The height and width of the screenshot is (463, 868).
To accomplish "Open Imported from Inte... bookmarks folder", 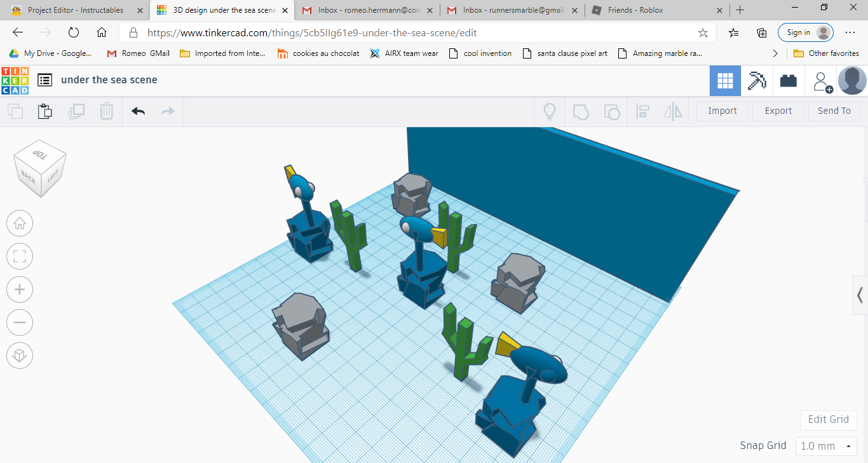I will tap(223, 53).
